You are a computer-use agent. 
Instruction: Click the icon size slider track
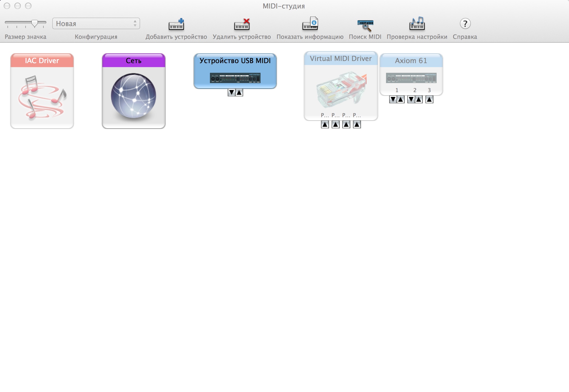click(x=26, y=23)
